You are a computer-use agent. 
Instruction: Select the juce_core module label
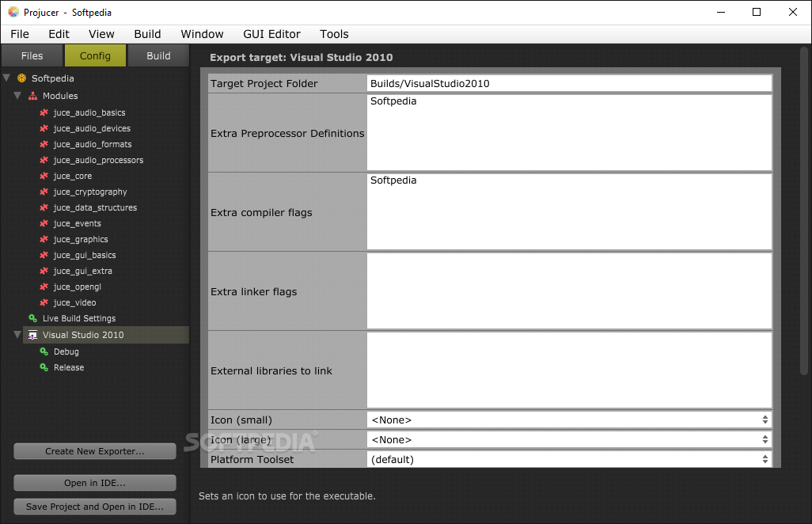[73, 176]
